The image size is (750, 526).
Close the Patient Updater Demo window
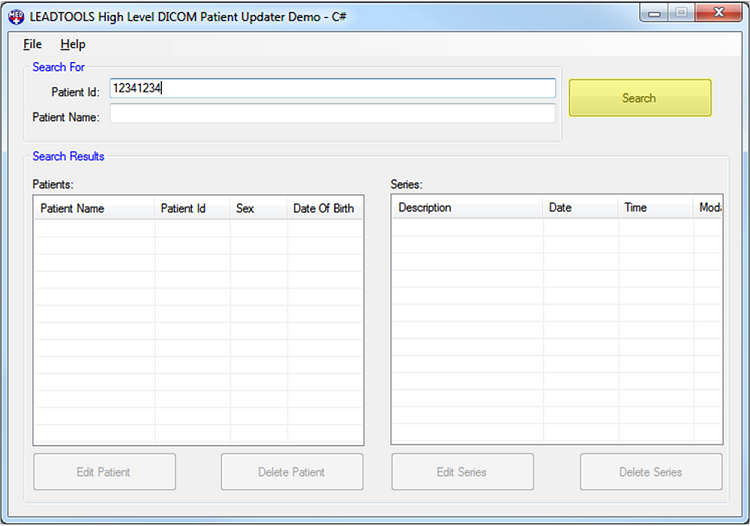pos(719,13)
